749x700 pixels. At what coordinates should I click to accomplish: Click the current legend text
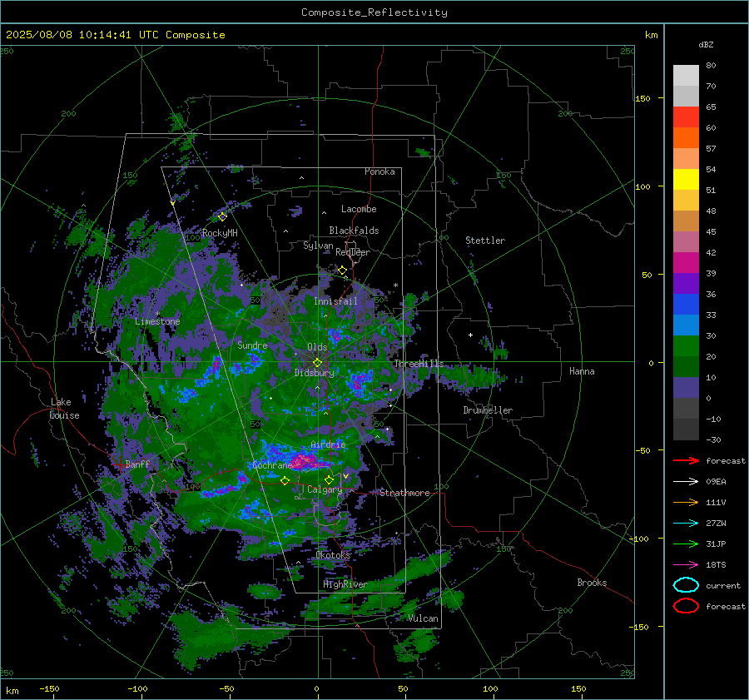click(723, 585)
